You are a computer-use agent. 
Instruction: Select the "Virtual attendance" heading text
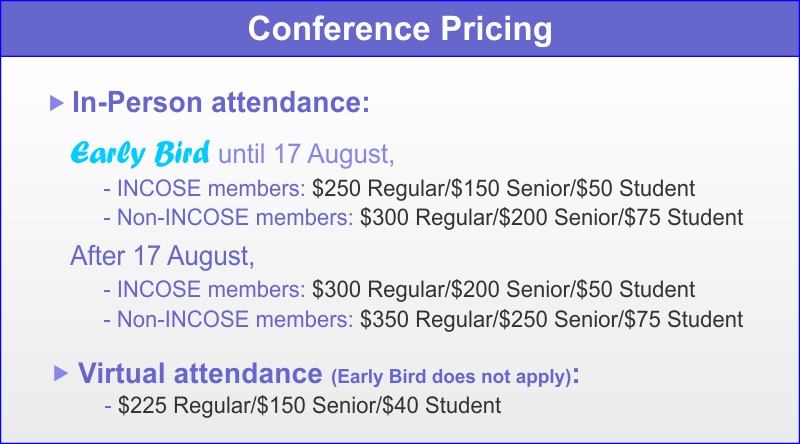click(x=200, y=373)
